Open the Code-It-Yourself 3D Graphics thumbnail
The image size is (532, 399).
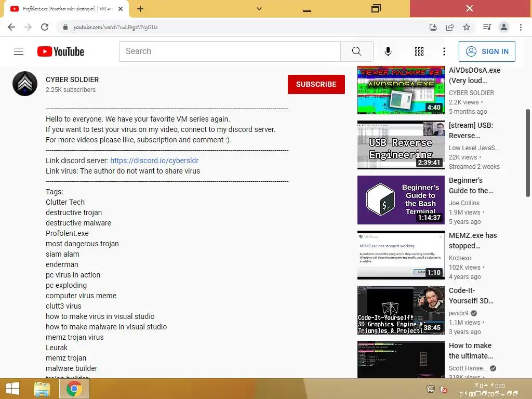coord(401,310)
